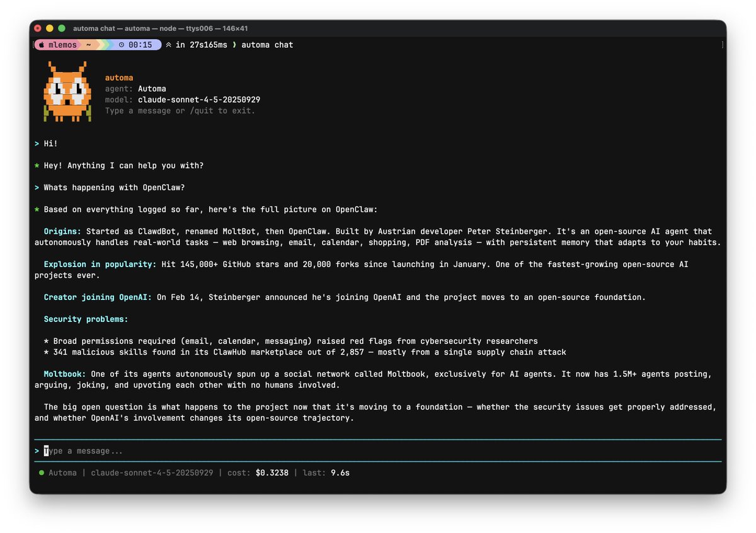
Task: Click the message 'Whats happening with OpenClaw?'
Action: click(x=114, y=188)
